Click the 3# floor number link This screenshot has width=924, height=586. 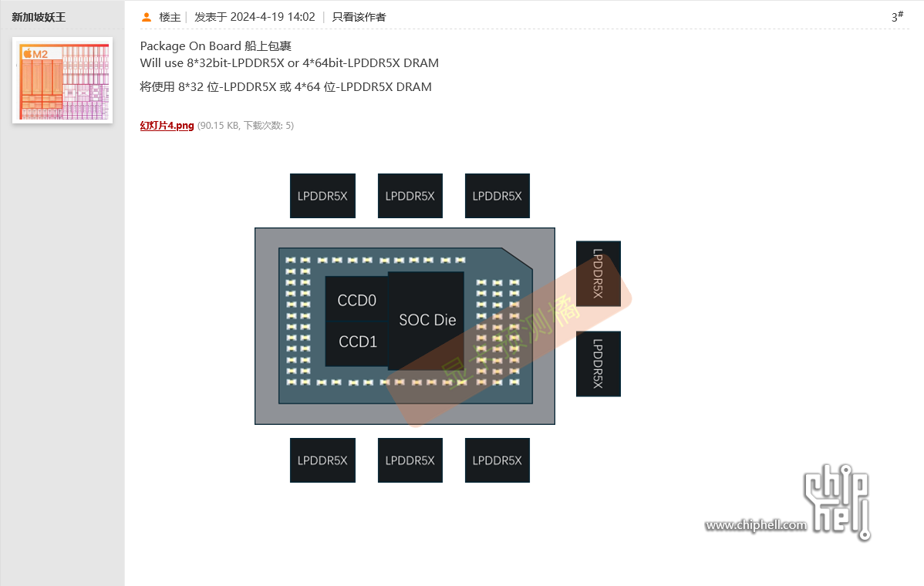coord(897,16)
